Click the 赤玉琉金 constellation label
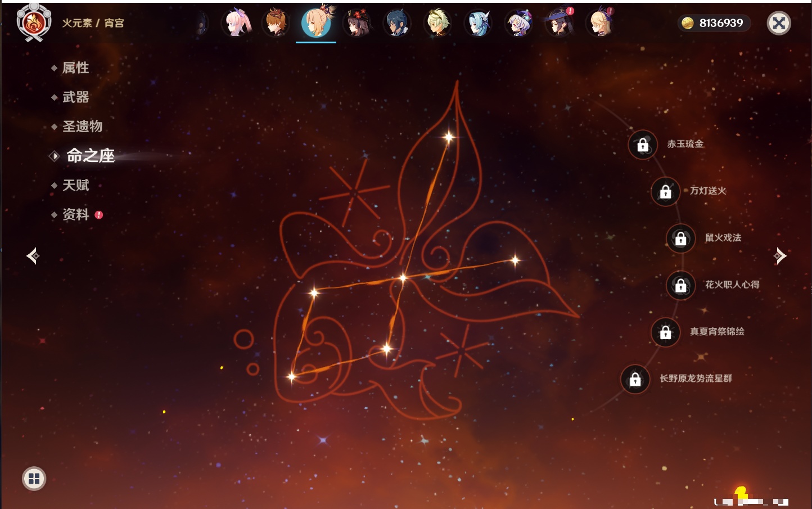Viewport: 812px width, 509px height. point(685,144)
